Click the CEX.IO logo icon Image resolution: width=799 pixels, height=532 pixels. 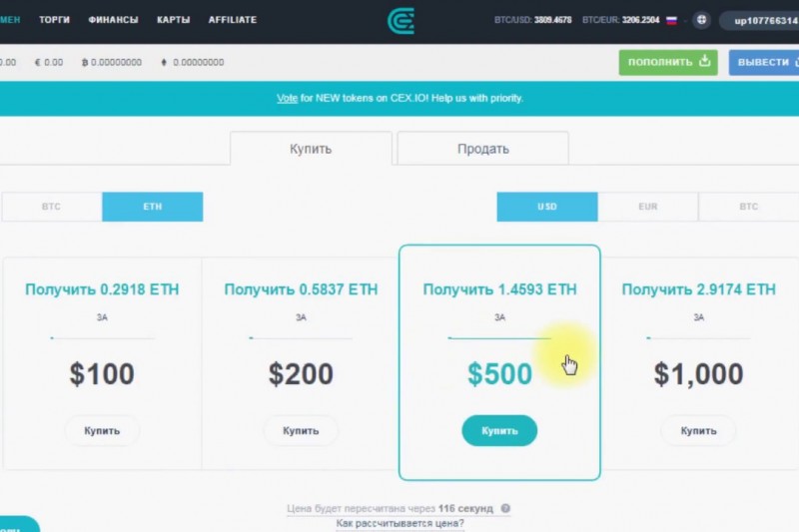click(x=401, y=21)
